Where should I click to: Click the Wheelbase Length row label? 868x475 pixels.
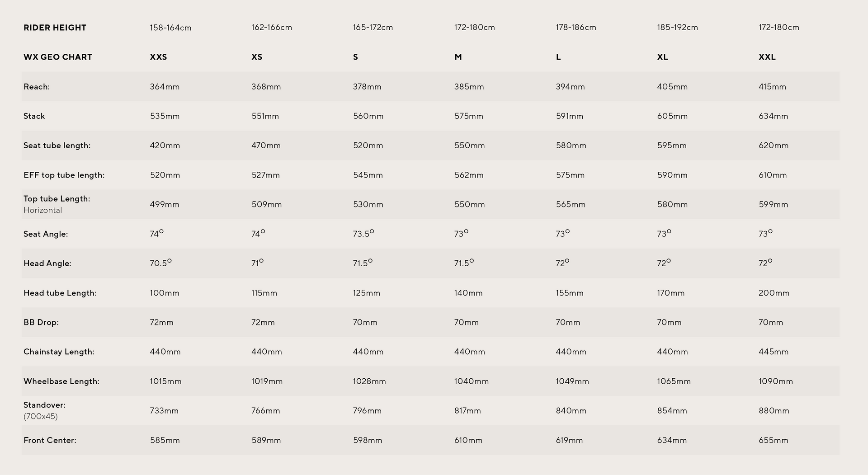point(61,381)
